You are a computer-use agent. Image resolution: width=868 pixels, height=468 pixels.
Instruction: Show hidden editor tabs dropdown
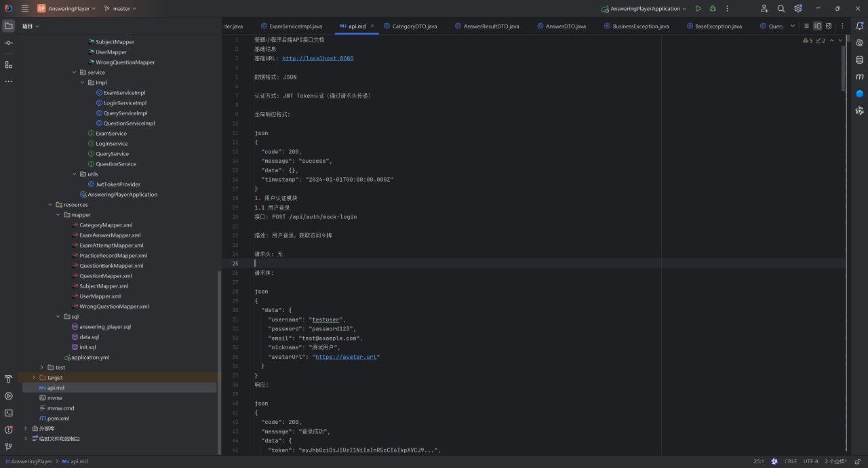click(793, 26)
